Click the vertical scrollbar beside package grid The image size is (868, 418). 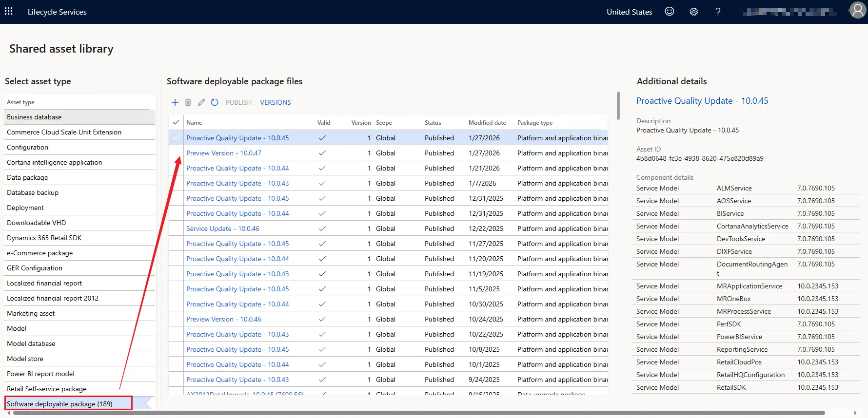click(x=618, y=106)
